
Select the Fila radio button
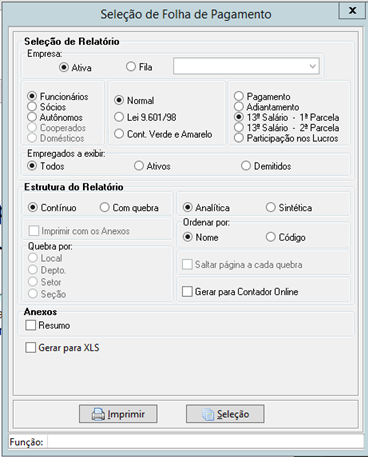(131, 67)
